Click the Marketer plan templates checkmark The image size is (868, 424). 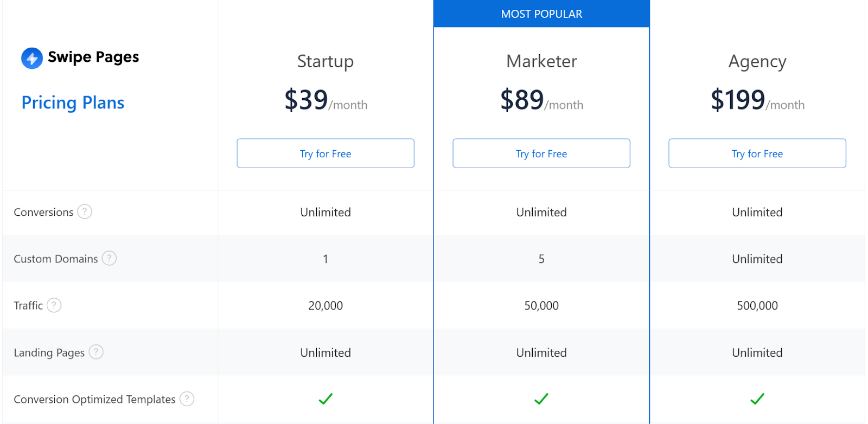541,399
